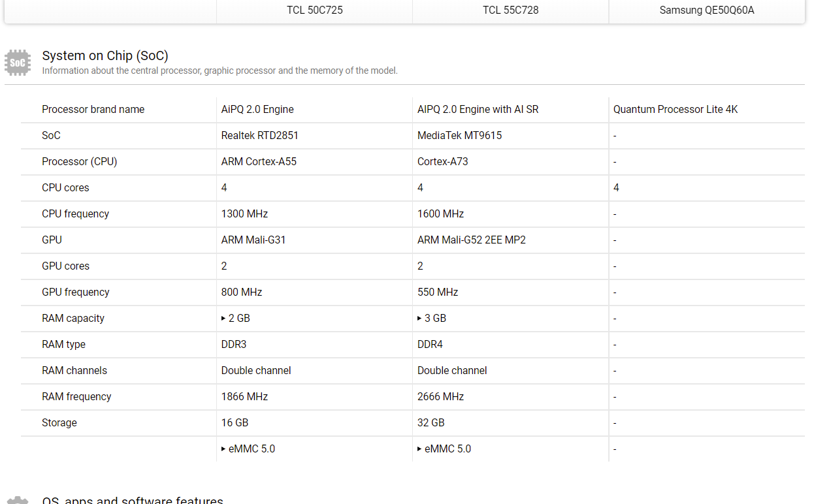Click the 1300 MHz CPU frequency value
Screen dimensions: 814x504
[x=244, y=214]
